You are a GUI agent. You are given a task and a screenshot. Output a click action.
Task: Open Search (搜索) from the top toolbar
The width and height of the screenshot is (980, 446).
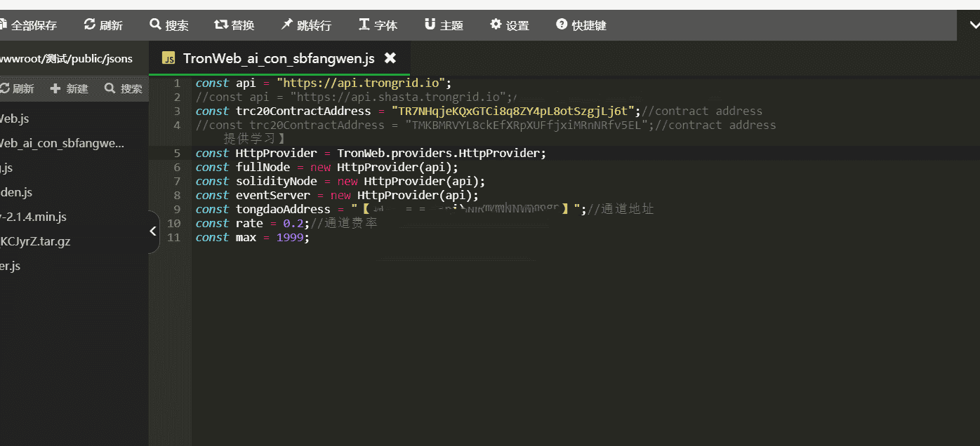[x=156, y=25]
